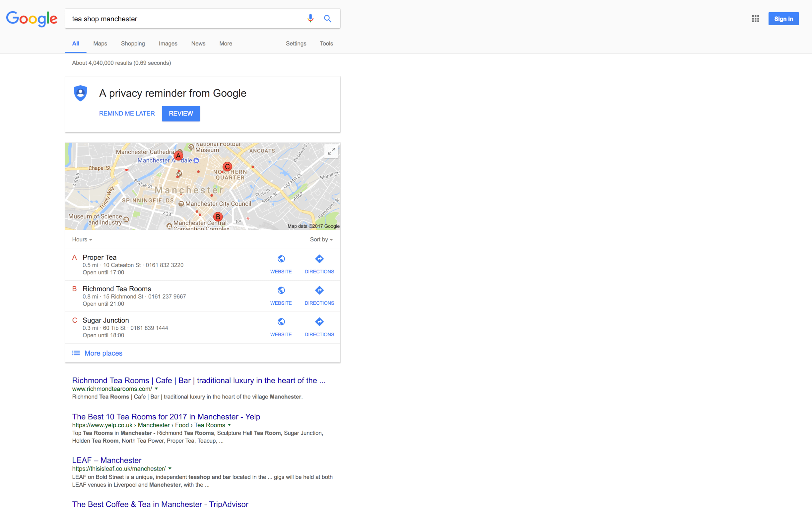This screenshot has height=508, width=812.
Task: Click REMIND ME LATER link
Action: coord(127,114)
